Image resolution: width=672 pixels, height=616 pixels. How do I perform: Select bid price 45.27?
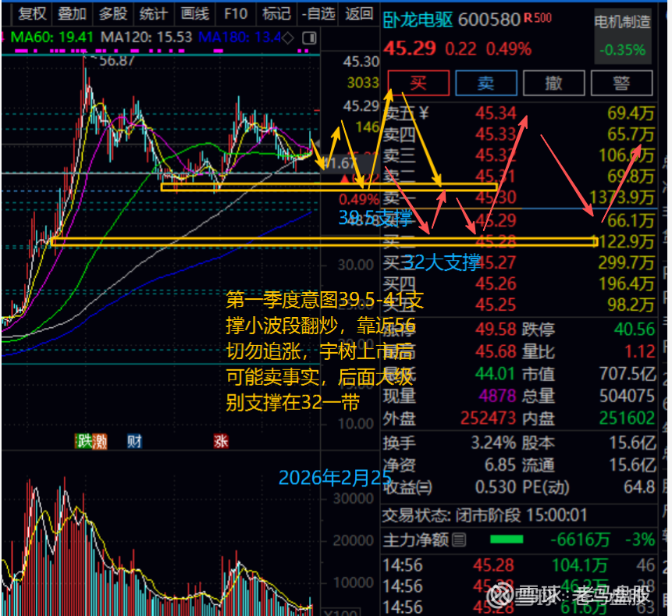(496, 262)
